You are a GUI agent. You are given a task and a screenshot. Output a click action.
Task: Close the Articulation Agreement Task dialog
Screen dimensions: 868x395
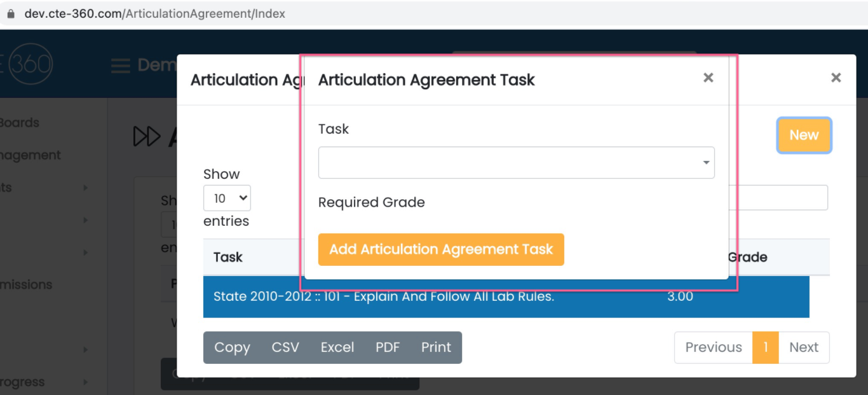pyautogui.click(x=708, y=78)
